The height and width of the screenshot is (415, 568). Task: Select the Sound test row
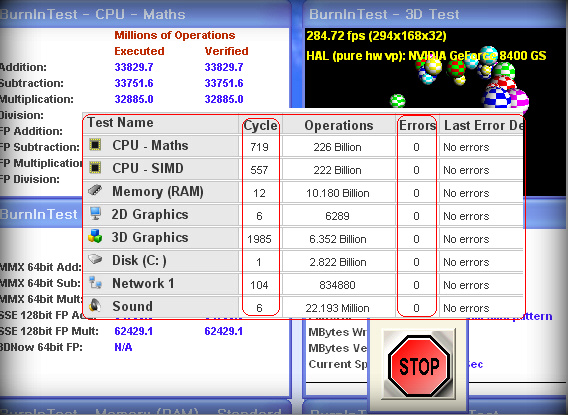pos(304,307)
